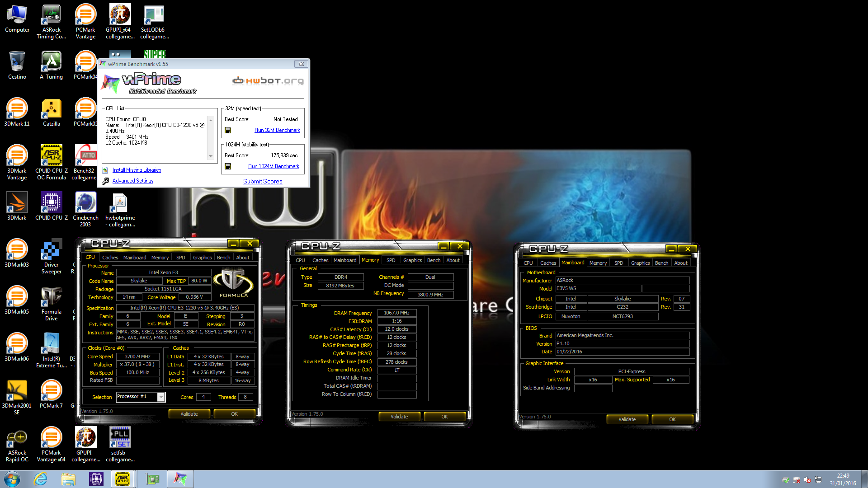Open Advanced Settings in wPrime
The width and height of the screenshot is (868, 488).
pyautogui.click(x=133, y=181)
